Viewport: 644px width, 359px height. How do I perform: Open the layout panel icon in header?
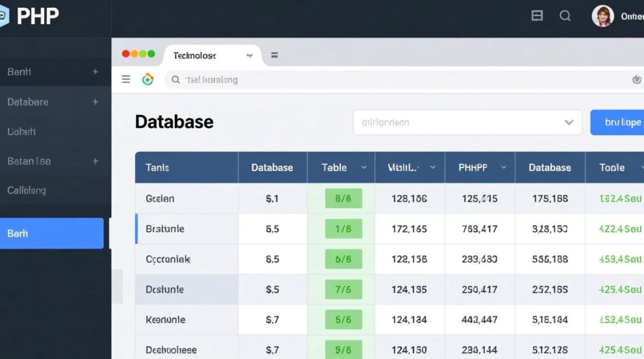coord(537,16)
